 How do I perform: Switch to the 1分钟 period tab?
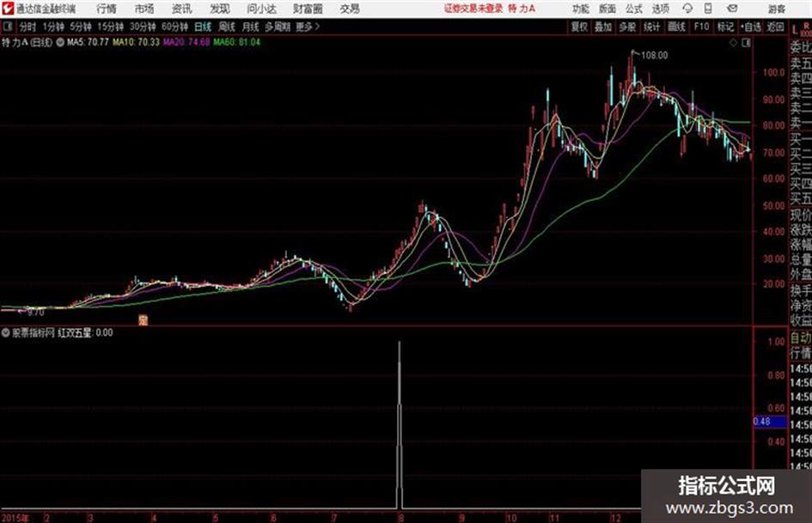click(53, 27)
